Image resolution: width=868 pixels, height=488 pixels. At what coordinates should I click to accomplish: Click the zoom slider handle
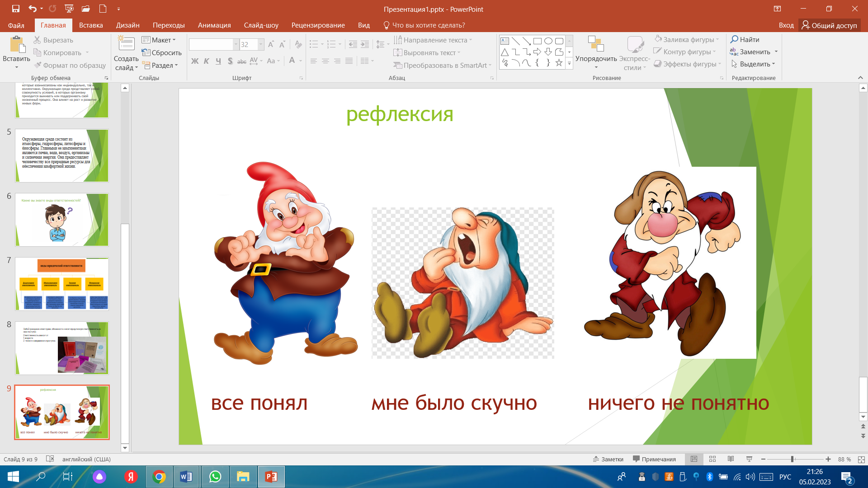[x=792, y=459]
